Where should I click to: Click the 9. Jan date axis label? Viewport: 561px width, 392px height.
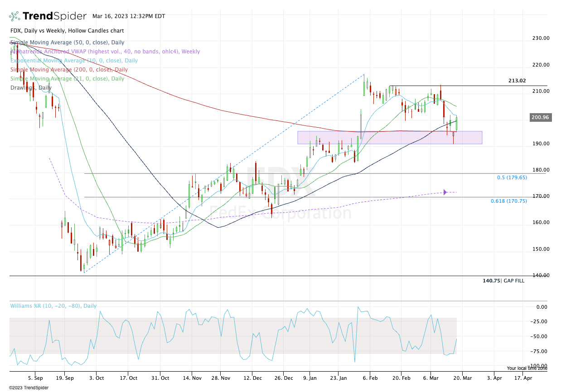[310, 378]
